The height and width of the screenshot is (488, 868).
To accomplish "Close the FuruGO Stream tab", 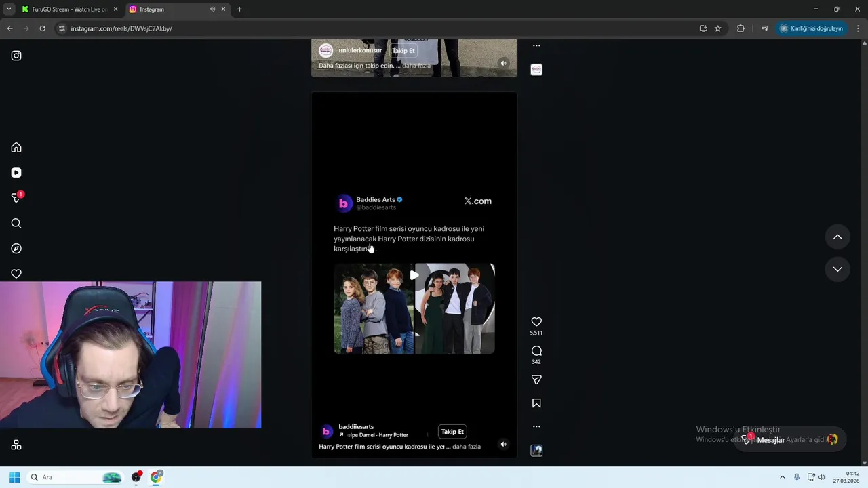I will pos(115,9).
